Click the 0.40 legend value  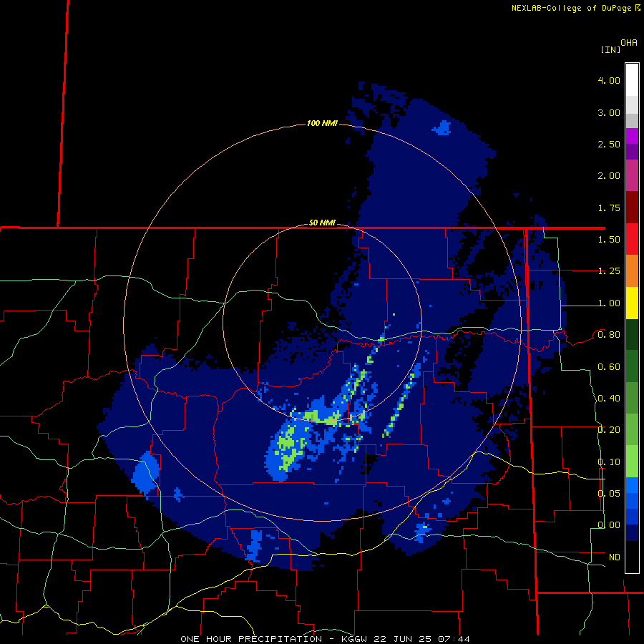[609, 399]
